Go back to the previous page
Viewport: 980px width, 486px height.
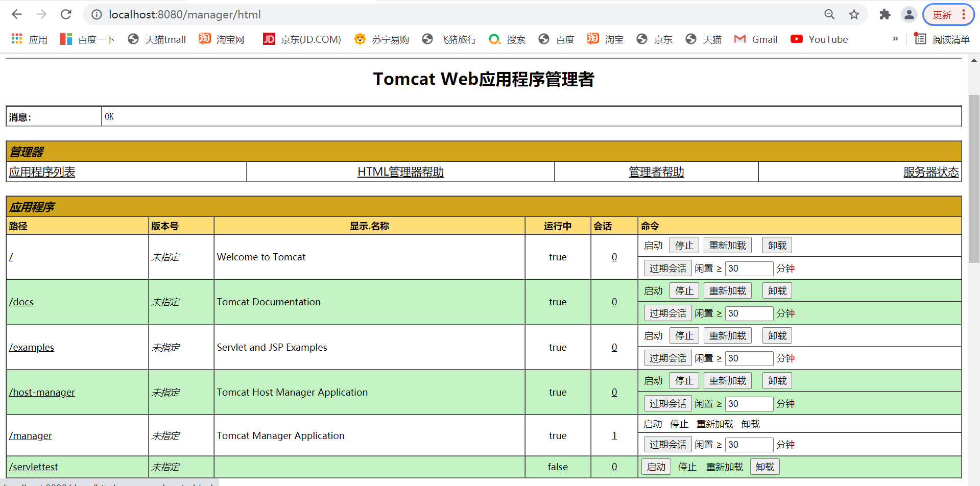pos(17,14)
